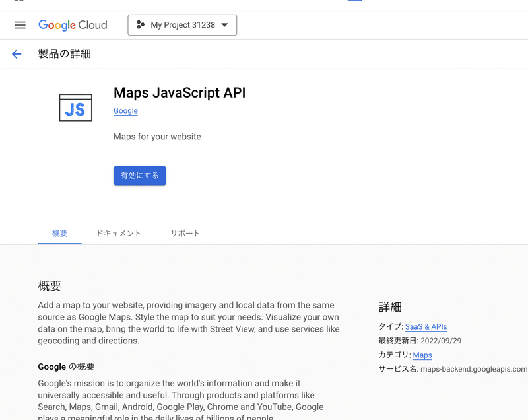Click the 詳細 section heading
The height and width of the screenshot is (420, 528).
point(390,307)
